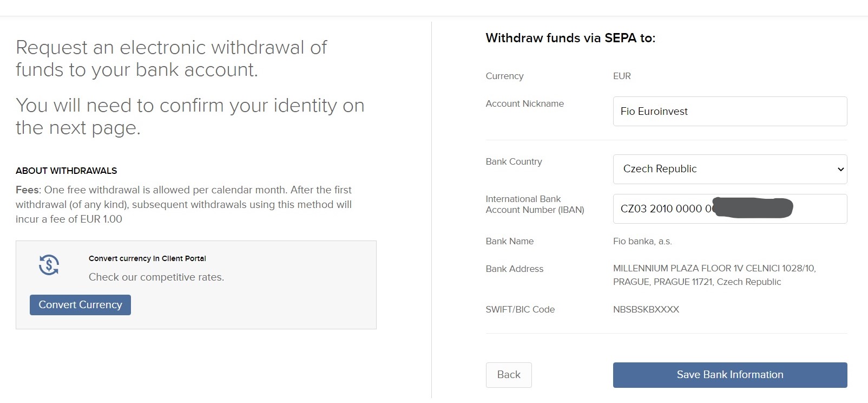Focus the Account Nickname input field
Image resolution: width=868 pixels, height=403 pixels.
(729, 112)
